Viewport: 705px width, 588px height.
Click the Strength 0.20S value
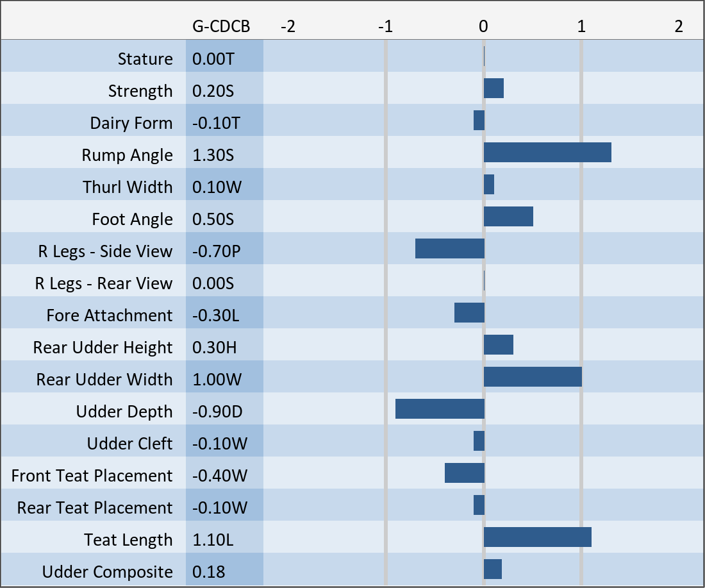213,91
